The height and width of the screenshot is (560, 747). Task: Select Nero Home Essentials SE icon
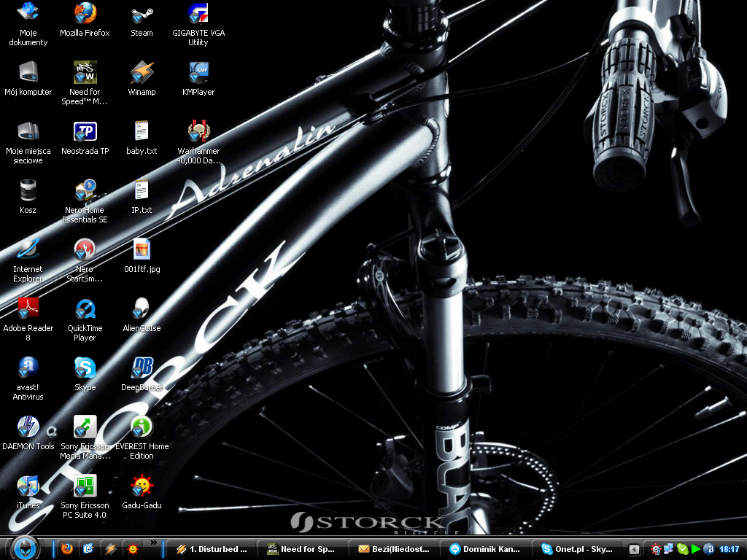tap(85, 201)
